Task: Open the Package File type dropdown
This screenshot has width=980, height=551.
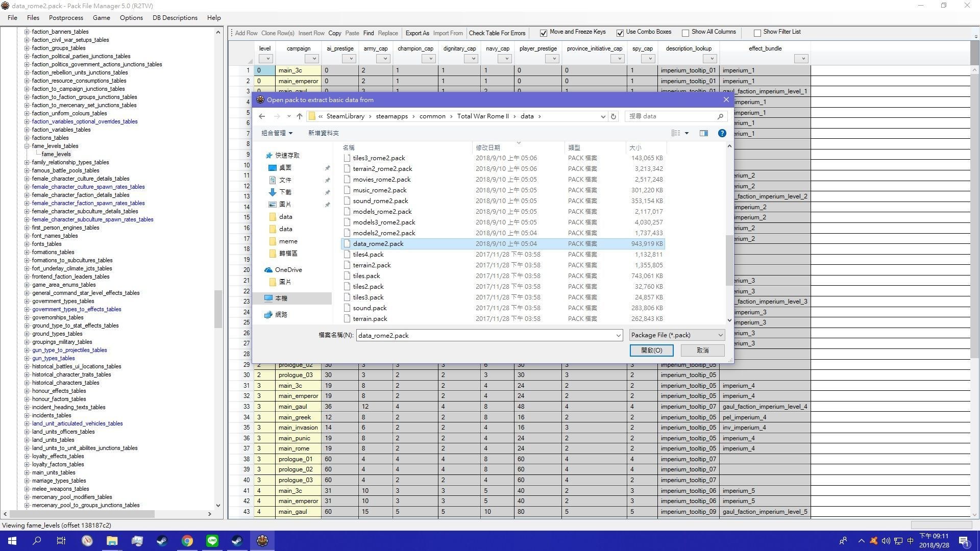Action: 719,335
